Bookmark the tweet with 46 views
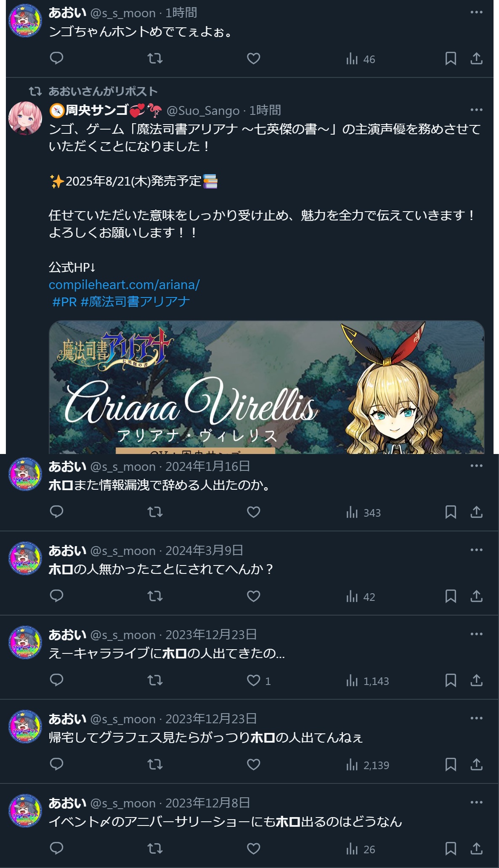This screenshot has height=868, width=499. tap(451, 58)
